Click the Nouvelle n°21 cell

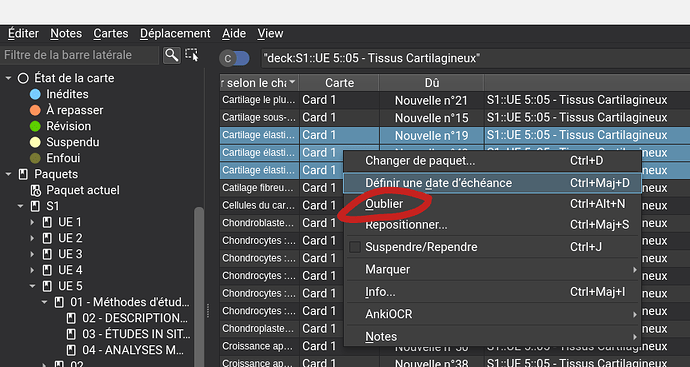coord(431,100)
